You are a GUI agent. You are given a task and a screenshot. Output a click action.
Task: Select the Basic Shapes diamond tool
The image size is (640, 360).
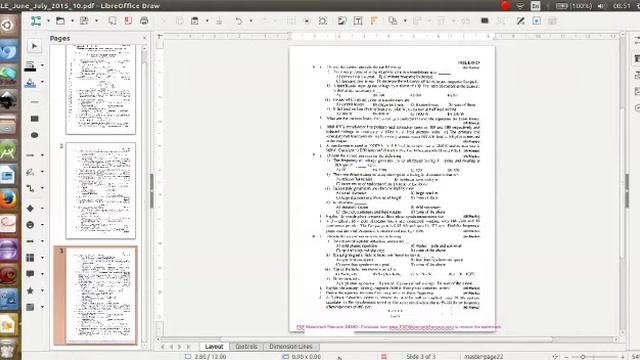click(30, 208)
